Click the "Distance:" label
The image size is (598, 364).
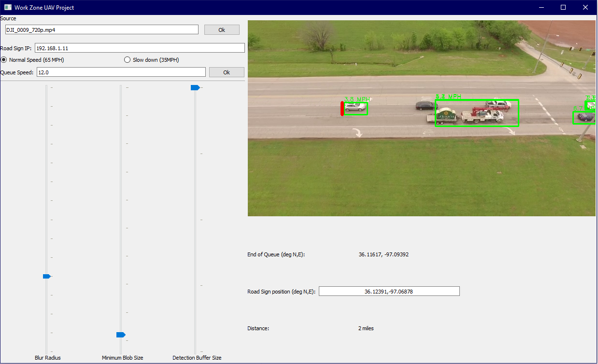pyautogui.click(x=258, y=328)
